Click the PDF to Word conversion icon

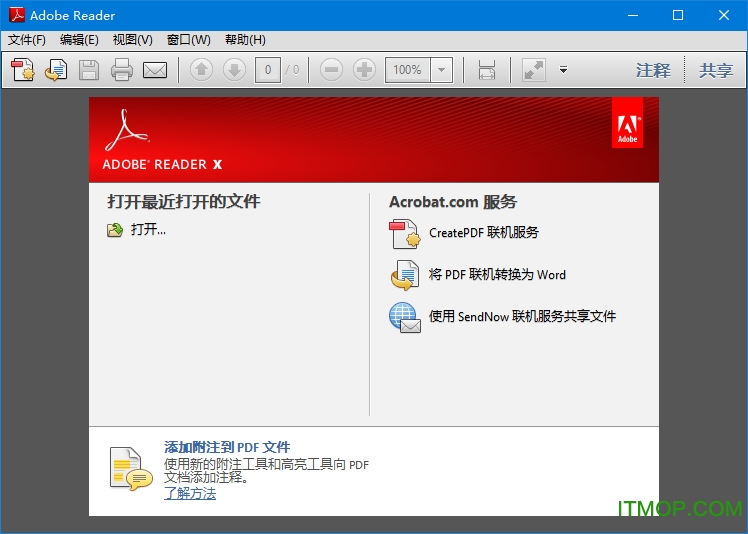pos(405,275)
